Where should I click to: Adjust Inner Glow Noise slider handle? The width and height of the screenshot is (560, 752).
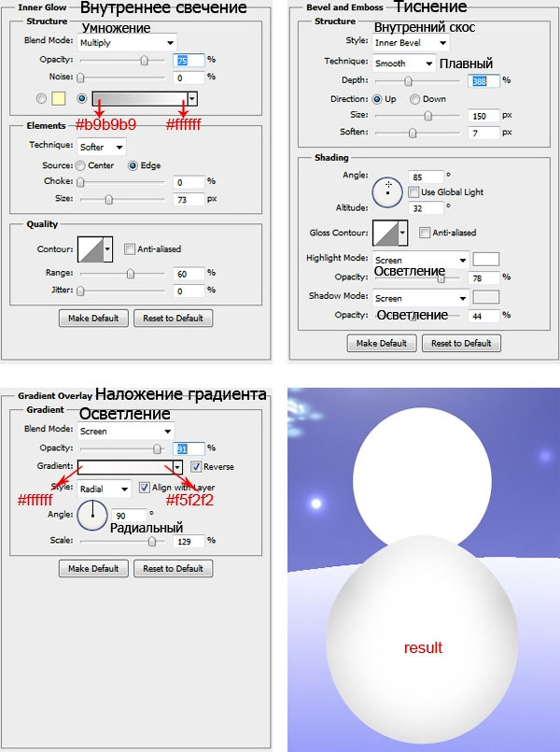pyautogui.click(x=80, y=78)
